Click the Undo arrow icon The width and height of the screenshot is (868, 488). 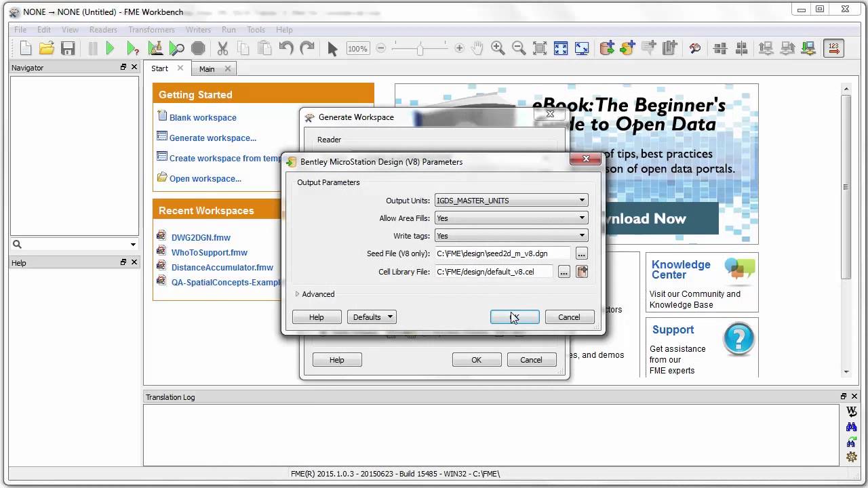(x=286, y=48)
